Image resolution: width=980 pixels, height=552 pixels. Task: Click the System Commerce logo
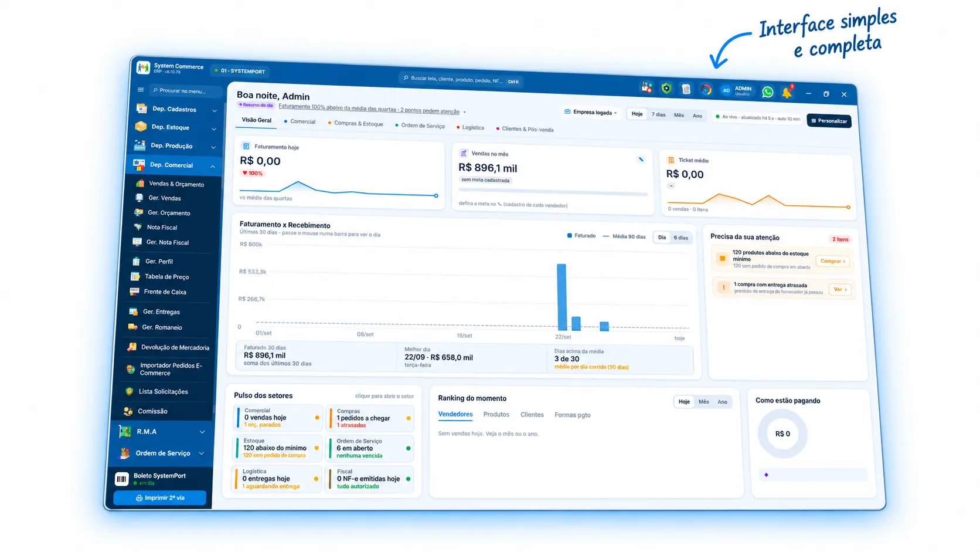143,67
